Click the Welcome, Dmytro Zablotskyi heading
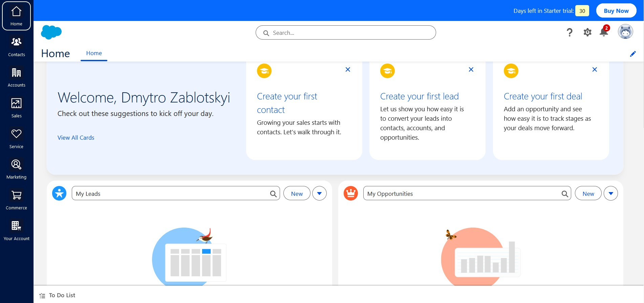The width and height of the screenshot is (644, 303). coord(144,98)
